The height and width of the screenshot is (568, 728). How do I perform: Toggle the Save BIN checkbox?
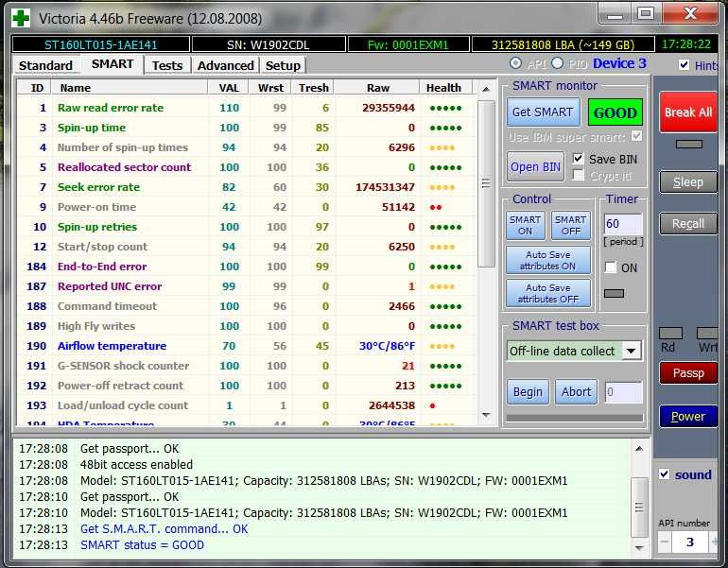(578, 159)
